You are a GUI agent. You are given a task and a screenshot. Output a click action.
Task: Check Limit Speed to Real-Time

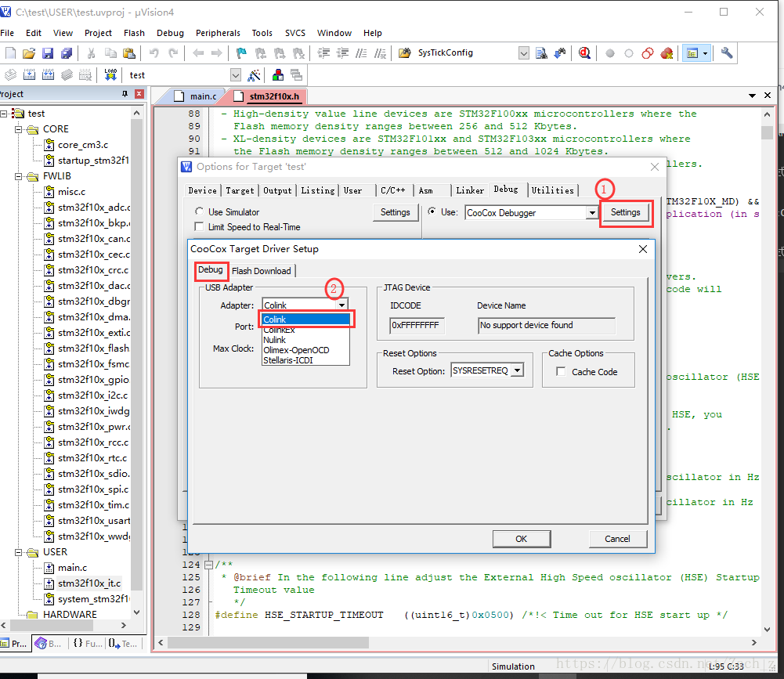[x=199, y=227]
